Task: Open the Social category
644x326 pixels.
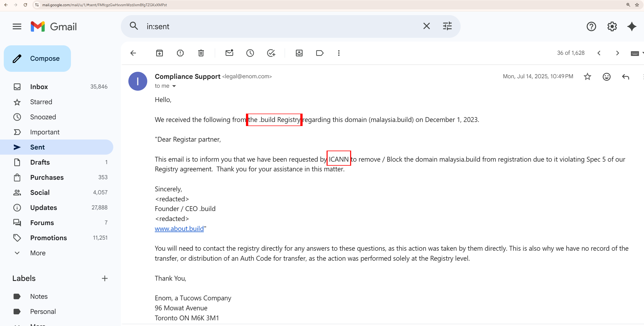Action: click(x=57, y=192)
